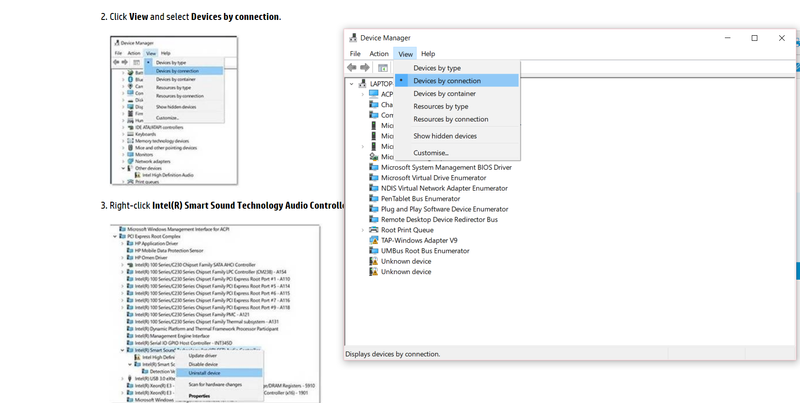Click the Back arrow in Device Manager toolbar

click(x=352, y=67)
